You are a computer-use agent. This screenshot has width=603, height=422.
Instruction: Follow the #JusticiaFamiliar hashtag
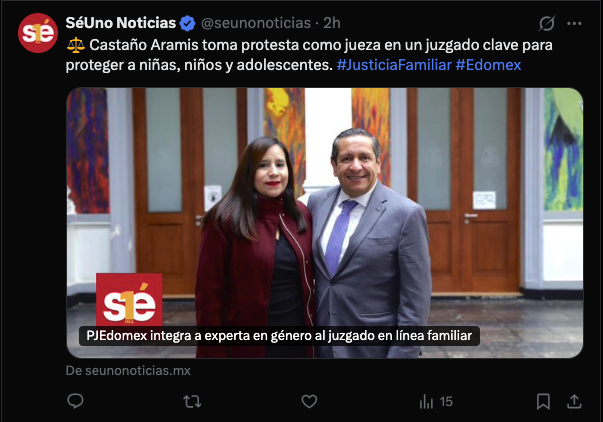pos(394,65)
